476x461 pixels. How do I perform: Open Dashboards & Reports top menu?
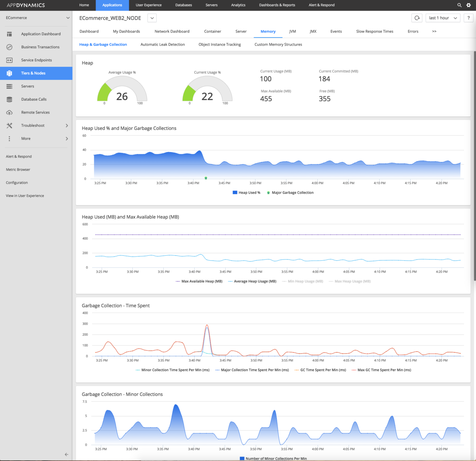coord(277,5)
